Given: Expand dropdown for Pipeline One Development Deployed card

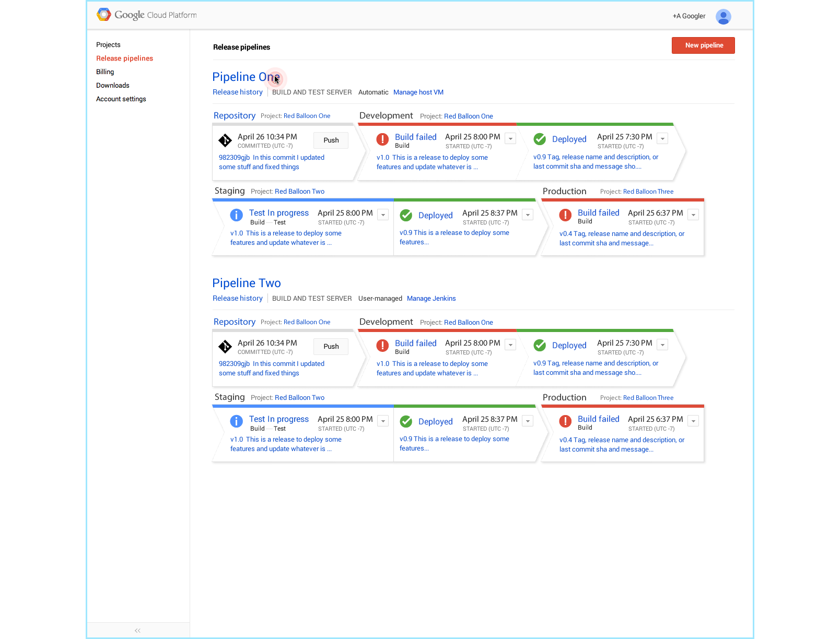Looking at the screenshot, I should 663,139.
